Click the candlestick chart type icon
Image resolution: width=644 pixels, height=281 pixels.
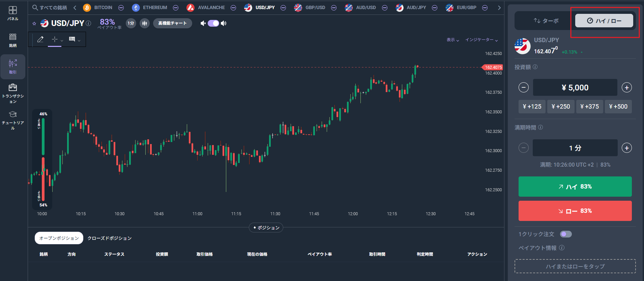[145, 23]
